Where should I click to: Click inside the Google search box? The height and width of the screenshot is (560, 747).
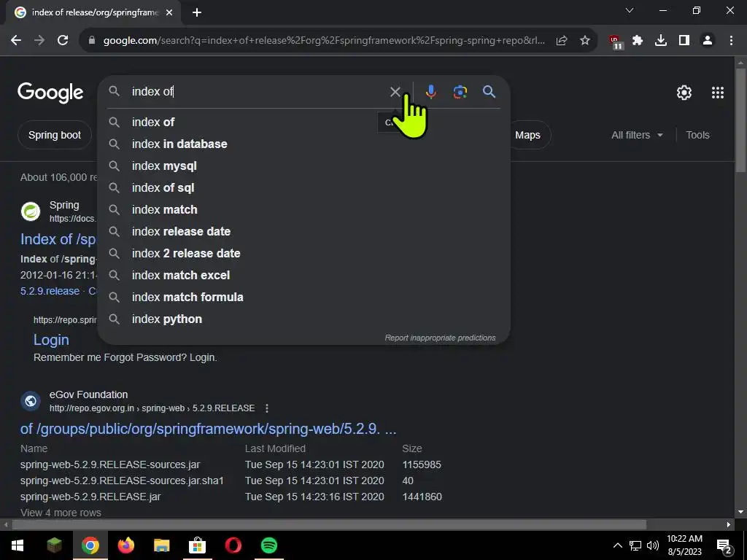[x=258, y=91]
